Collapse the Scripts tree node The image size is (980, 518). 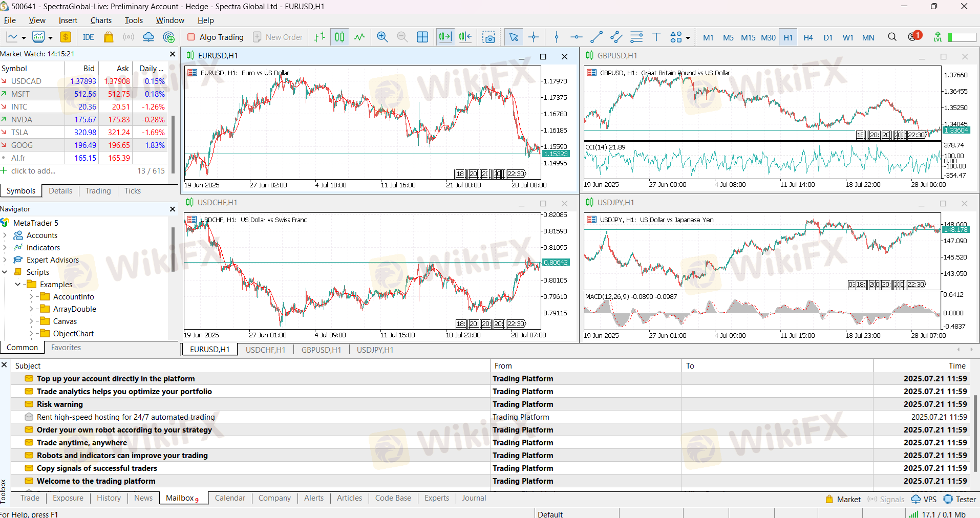point(5,272)
